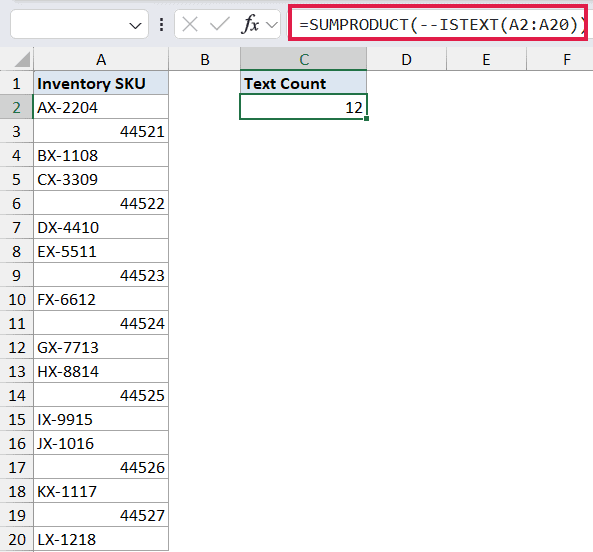Select the cell containing 44523
Image resolution: width=593 pixels, height=552 pixels.
tap(101, 276)
